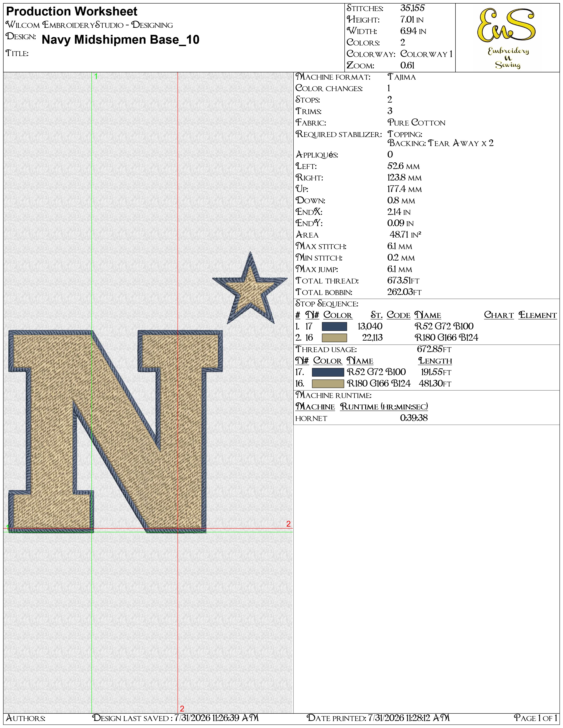
Task: Click the fabric value 'Pure Cotton'
Action: click(416, 123)
